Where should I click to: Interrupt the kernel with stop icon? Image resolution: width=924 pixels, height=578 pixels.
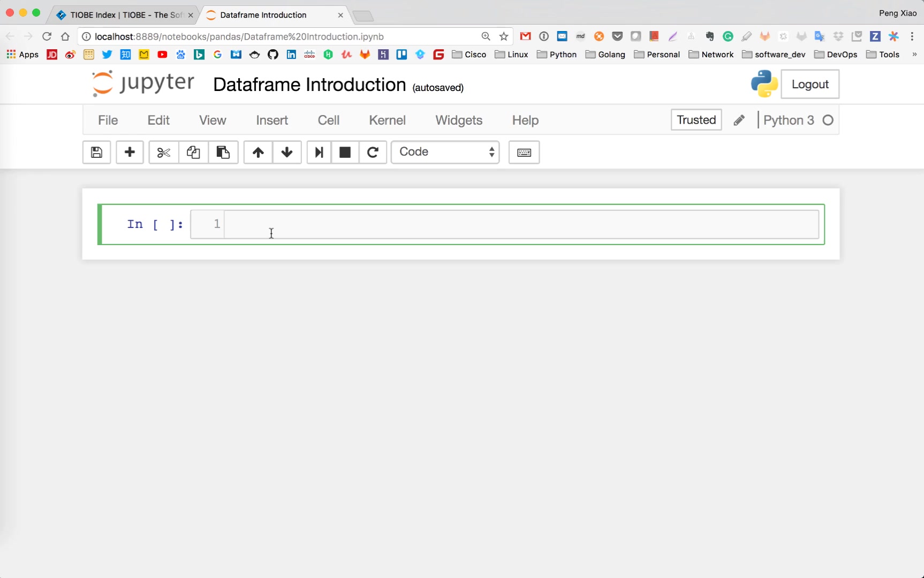pyautogui.click(x=345, y=153)
